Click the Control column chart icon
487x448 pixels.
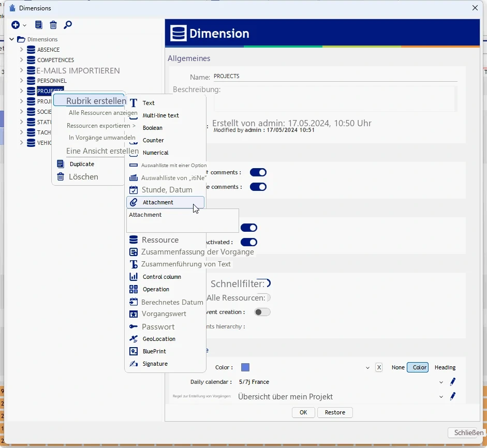click(134, 277)
